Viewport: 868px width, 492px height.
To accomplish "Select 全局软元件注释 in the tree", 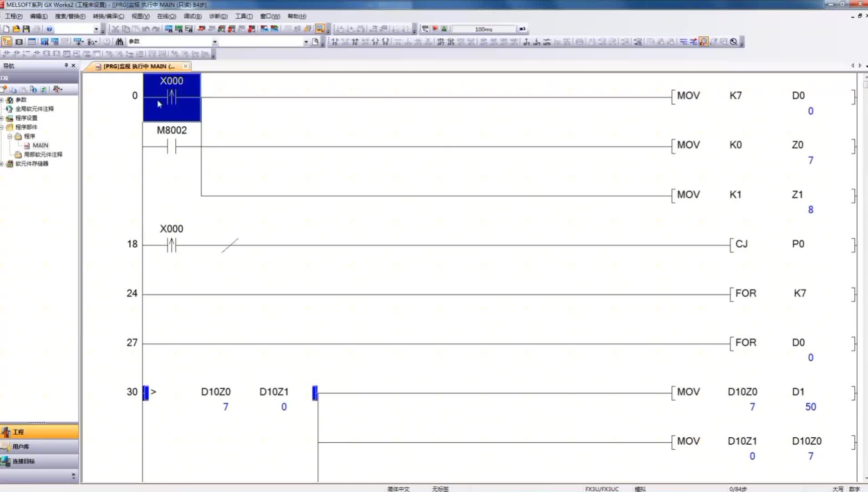I will [x=34, y=109].
